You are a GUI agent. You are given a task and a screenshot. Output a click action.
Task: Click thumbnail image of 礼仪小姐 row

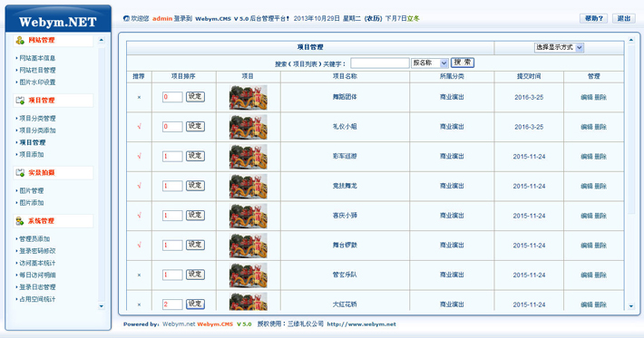pos(248,127)
